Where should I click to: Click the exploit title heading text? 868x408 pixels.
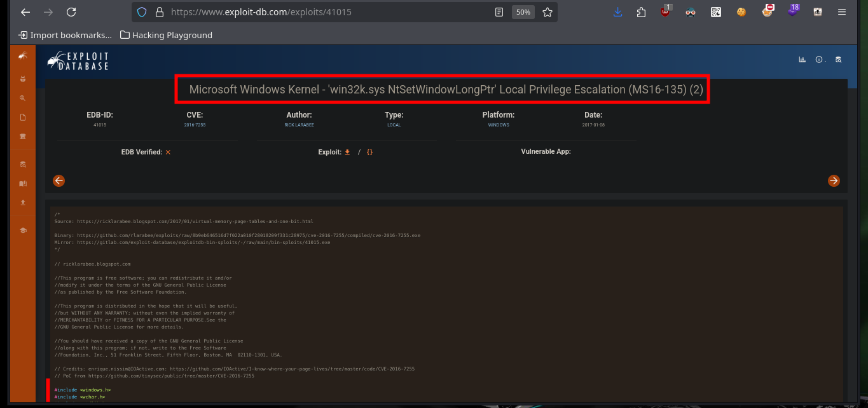[446, 90]
